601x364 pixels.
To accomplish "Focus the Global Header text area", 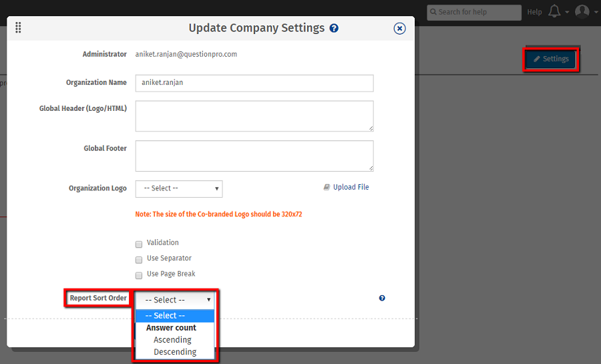I will tap(254, 116).
